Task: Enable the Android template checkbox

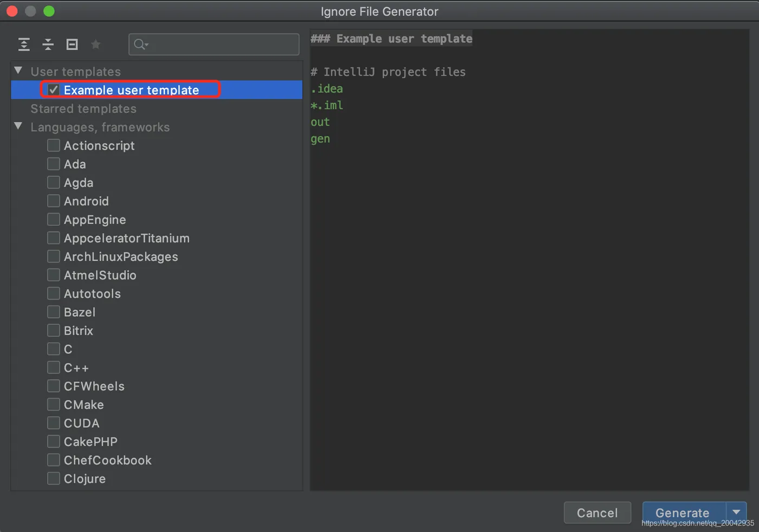Action: (x=54, y=201)
